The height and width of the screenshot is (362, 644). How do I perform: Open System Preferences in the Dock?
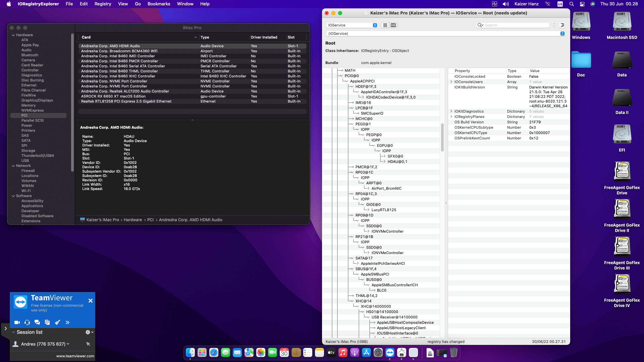coord(378,353)
